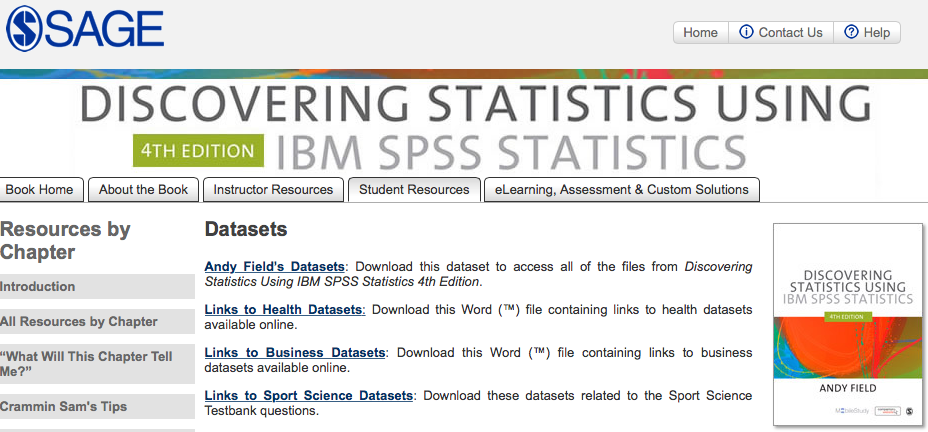This screenshot has width=928, height=432.
Task: Download Andy Field's Datasets
Action: [274, 266]
